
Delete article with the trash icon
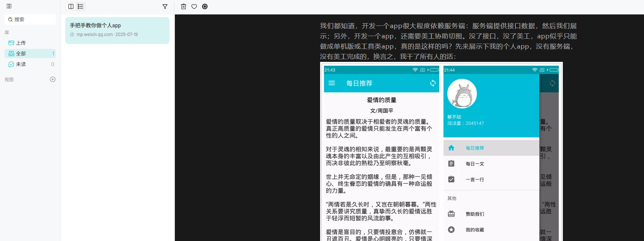coord(184,6)
